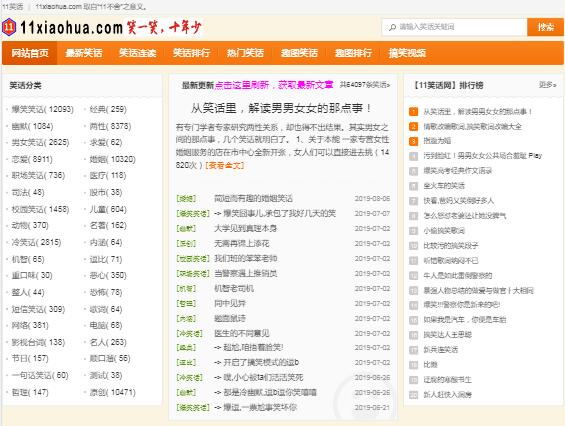
Task: Click the orange rank 2 badge
Action: [413, 127]
